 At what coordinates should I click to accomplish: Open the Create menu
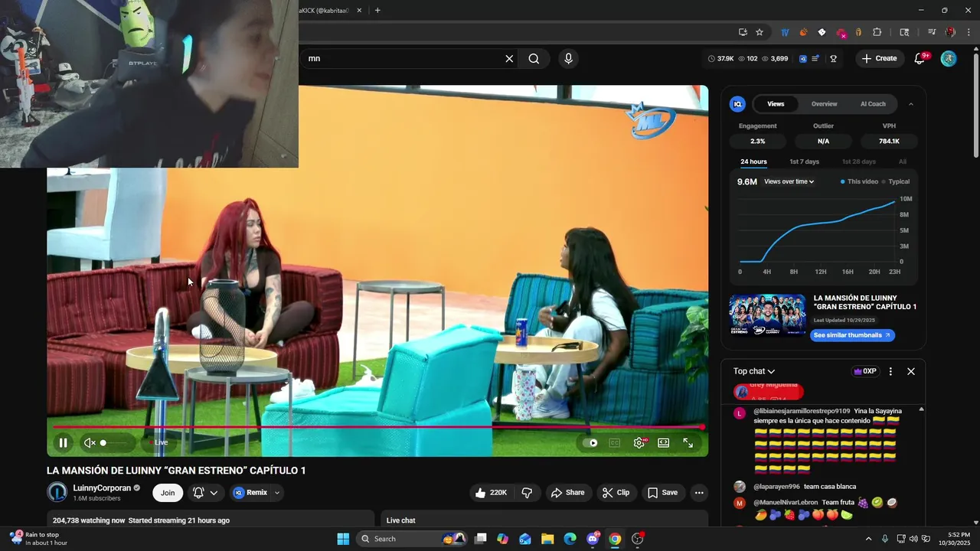point(880,58)
